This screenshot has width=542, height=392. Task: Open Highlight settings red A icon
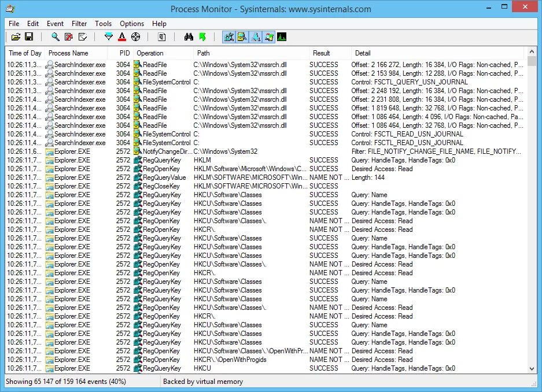[x=122, y=36]
